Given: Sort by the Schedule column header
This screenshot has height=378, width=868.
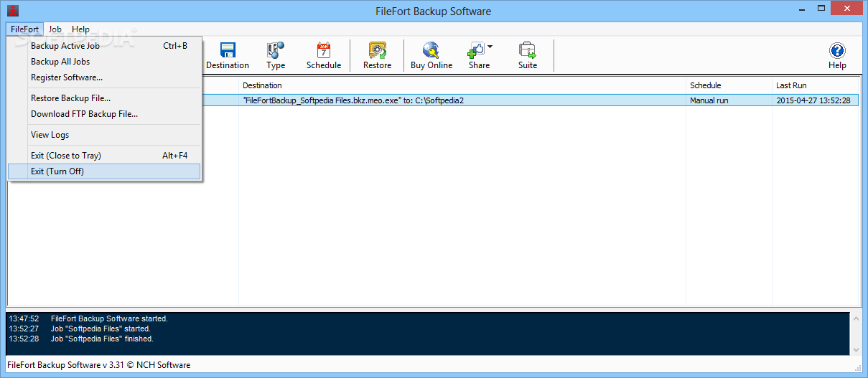Looking at the screenshot, I should tap(729, 85).
